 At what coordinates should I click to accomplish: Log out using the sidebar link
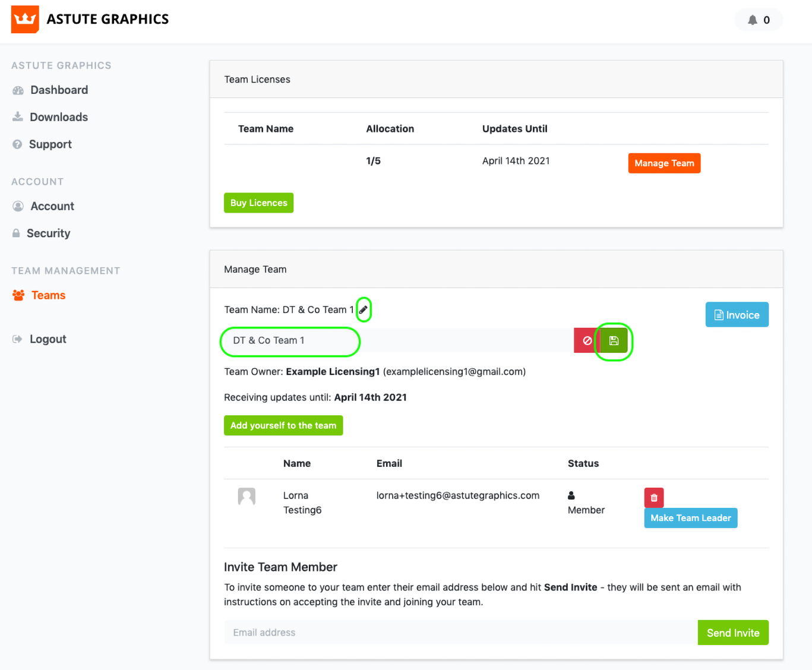[48, 339]
